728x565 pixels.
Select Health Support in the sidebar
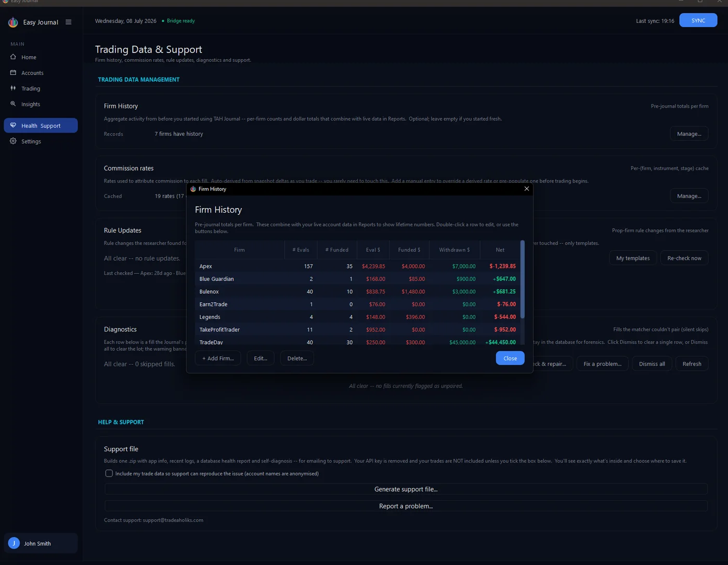coord(41,125)
